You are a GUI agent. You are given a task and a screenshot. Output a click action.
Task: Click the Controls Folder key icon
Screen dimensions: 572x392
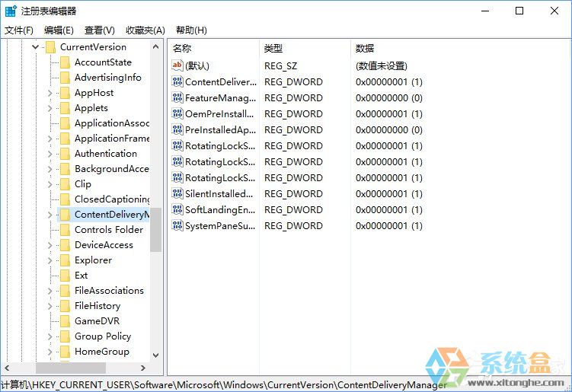tap(65, 230)
